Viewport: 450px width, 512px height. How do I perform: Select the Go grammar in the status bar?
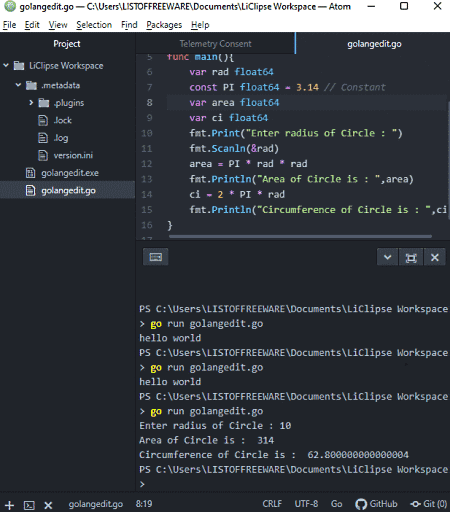point(336,504)
